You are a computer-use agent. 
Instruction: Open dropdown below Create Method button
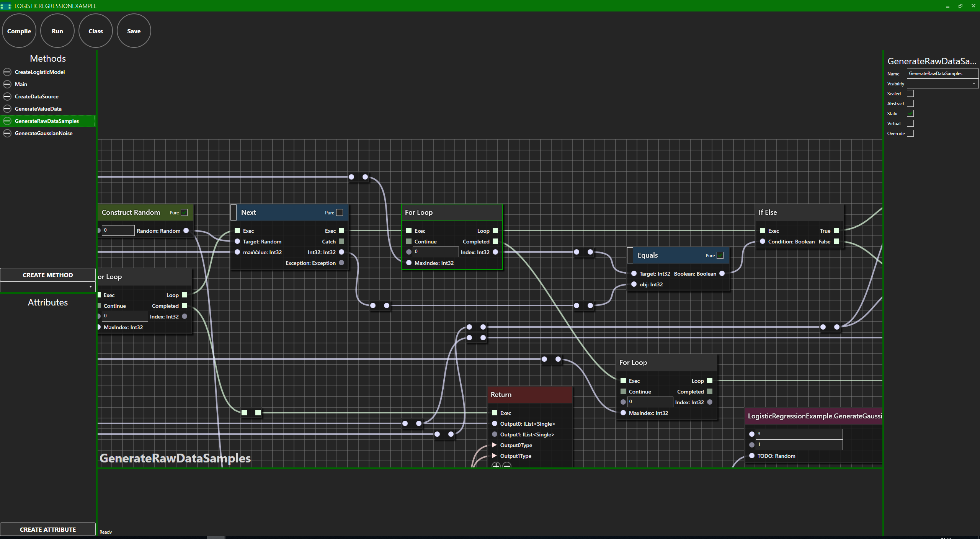coord(48,286)
